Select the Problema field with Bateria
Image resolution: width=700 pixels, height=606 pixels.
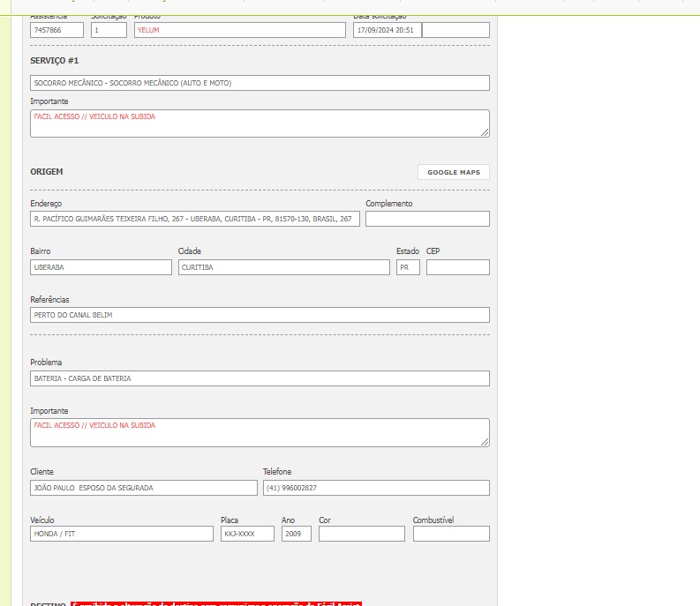(260, 378)
